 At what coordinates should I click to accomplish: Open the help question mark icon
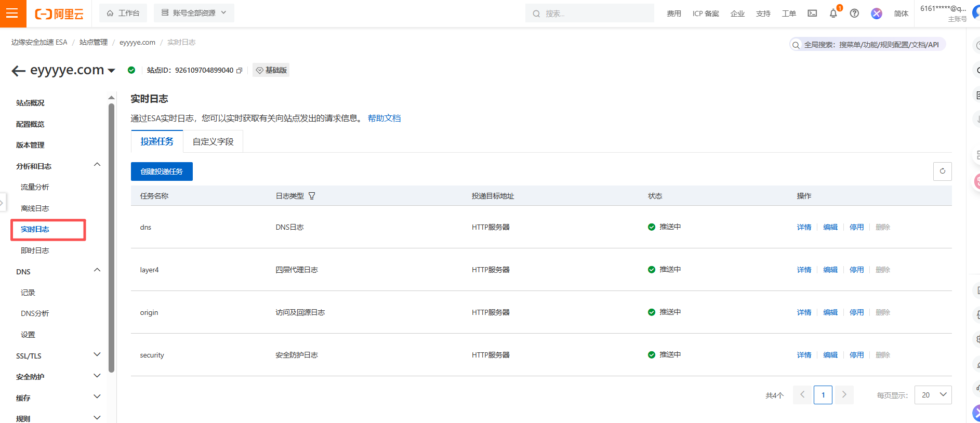coord(854,14)
